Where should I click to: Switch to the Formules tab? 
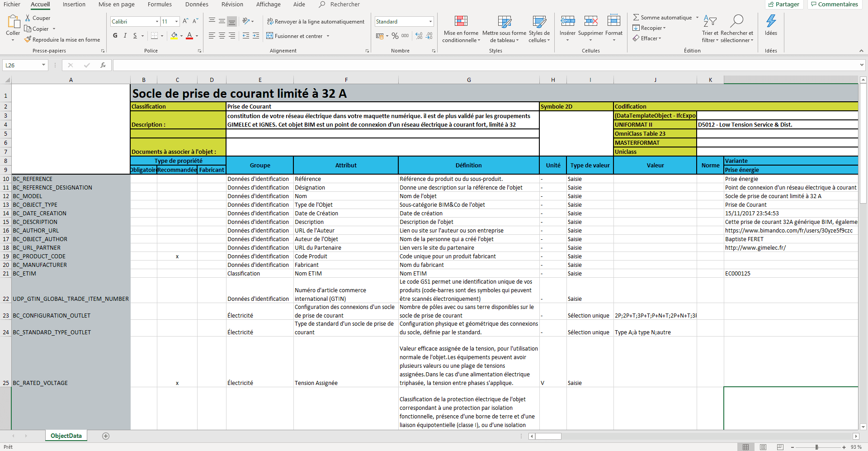[160, 5]
